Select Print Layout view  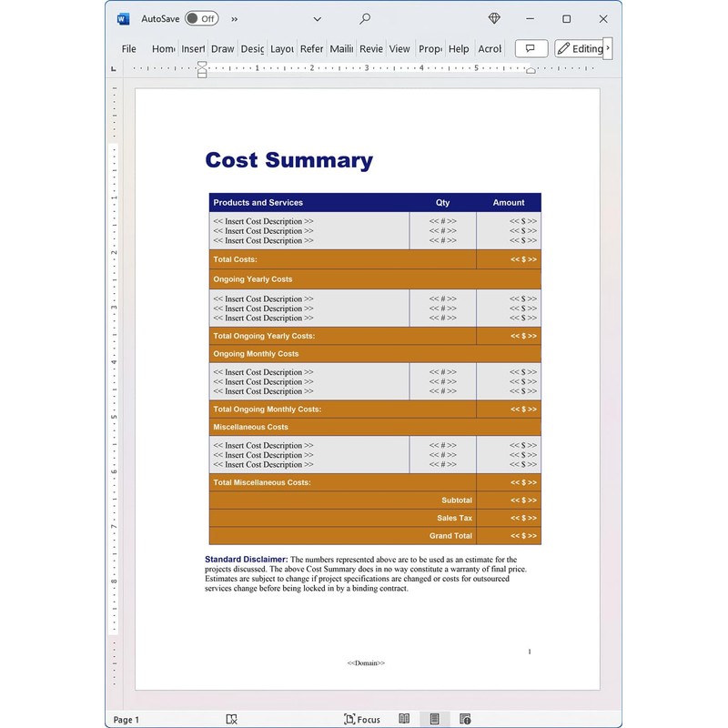pyautogui.click(x=435, y=720)
